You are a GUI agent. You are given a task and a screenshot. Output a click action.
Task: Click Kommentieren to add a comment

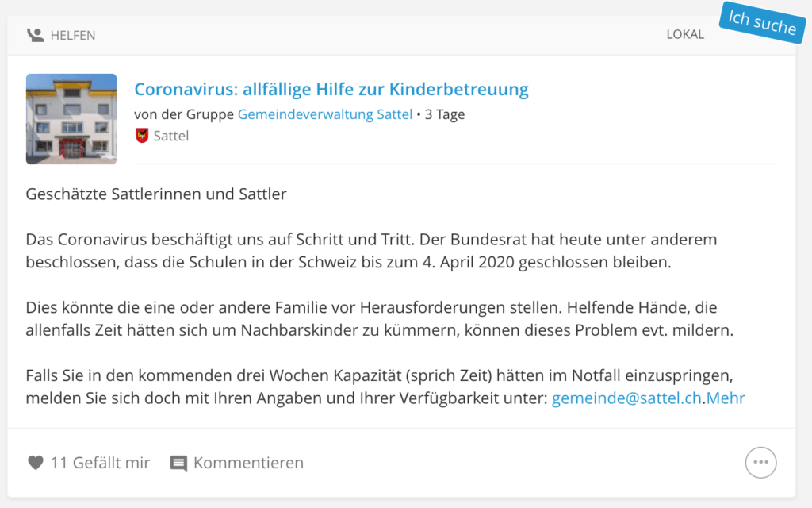click(248, 463)
